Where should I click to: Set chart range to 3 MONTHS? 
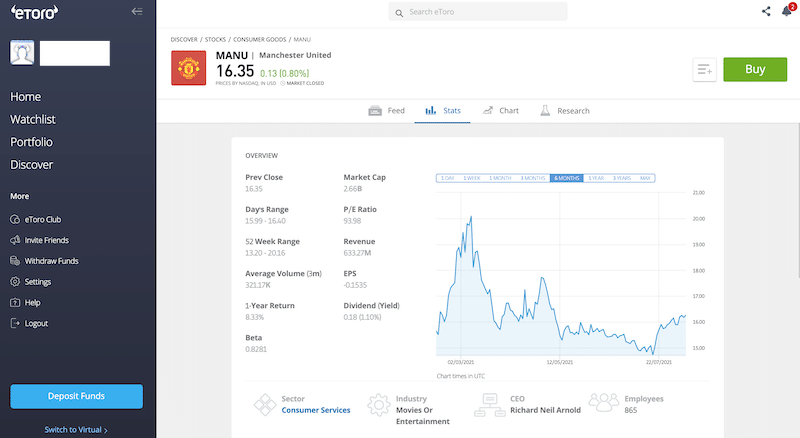pos(533,178)
